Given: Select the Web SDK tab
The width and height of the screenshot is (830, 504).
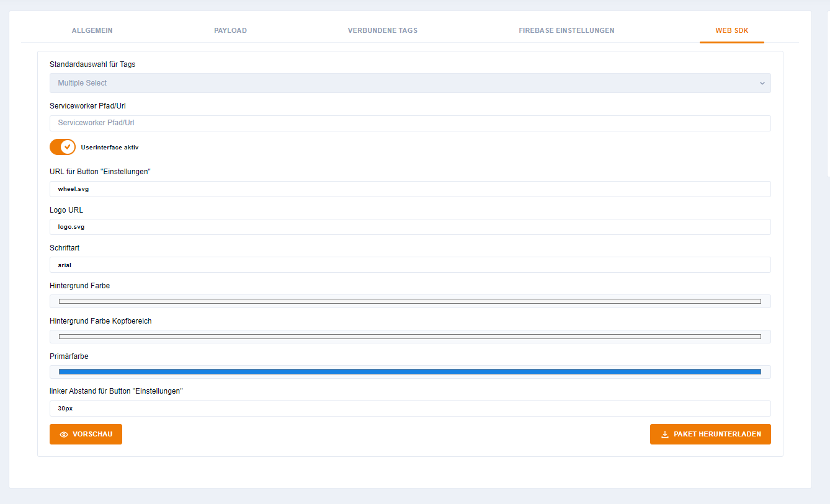Looking at the screenshot, I should (x=732, y=30).
